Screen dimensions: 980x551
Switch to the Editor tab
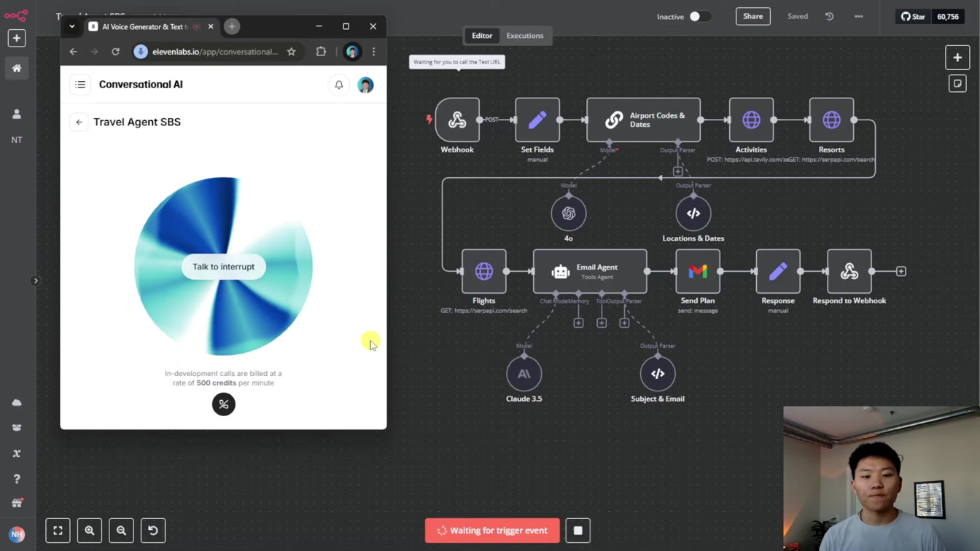pyautogui.click(x=482, y=36)
